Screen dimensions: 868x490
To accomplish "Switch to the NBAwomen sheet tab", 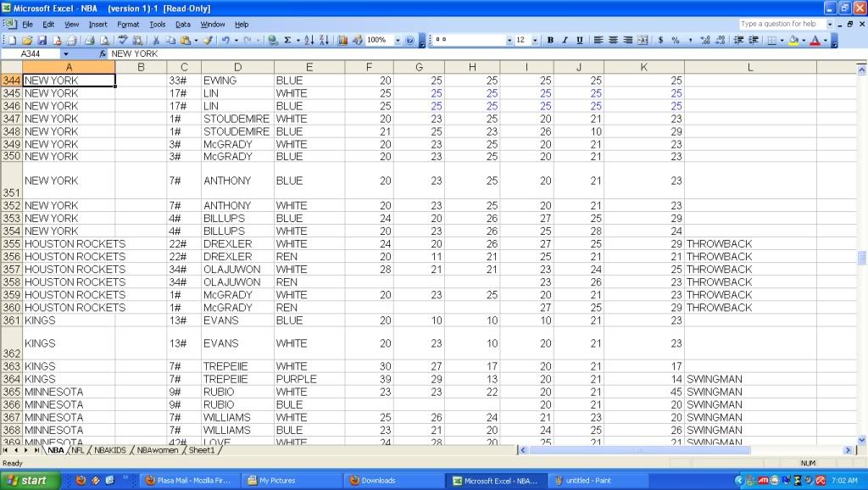I will (x=157, y=450).
